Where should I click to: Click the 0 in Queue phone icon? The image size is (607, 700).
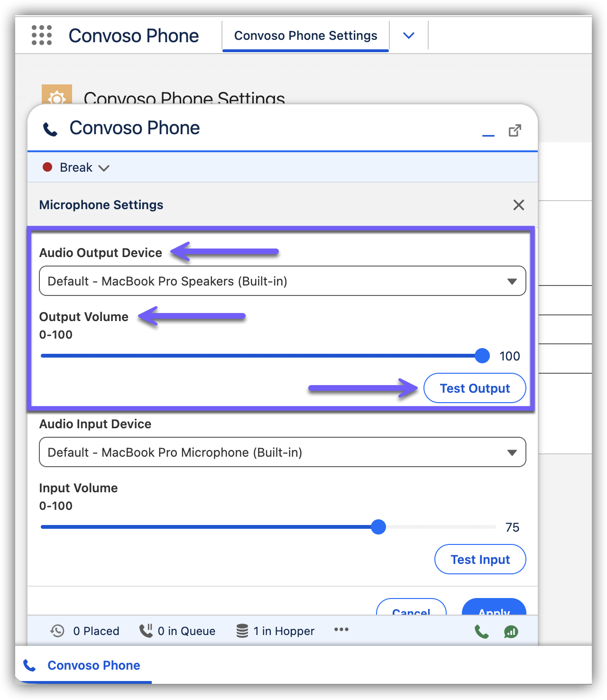146,631
